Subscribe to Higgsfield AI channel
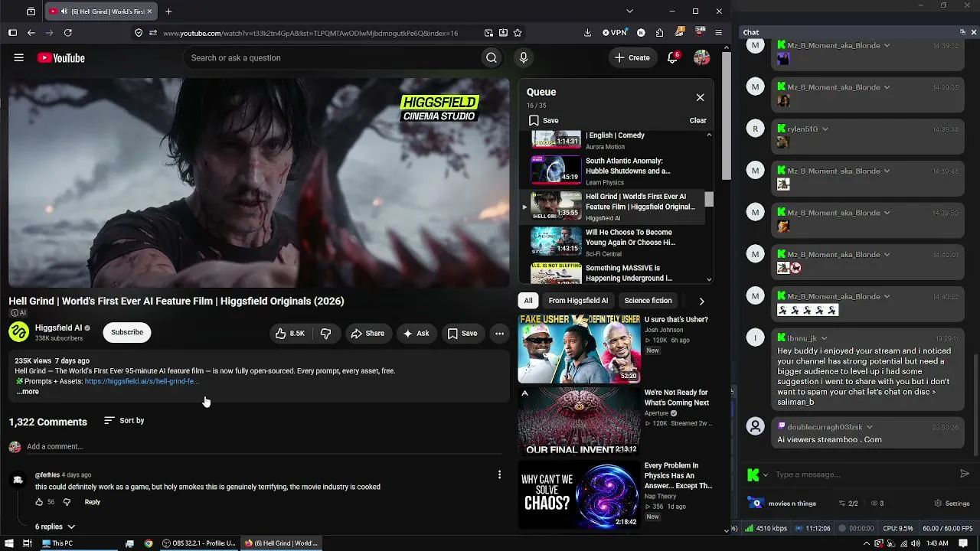 [x=127, y=332]
